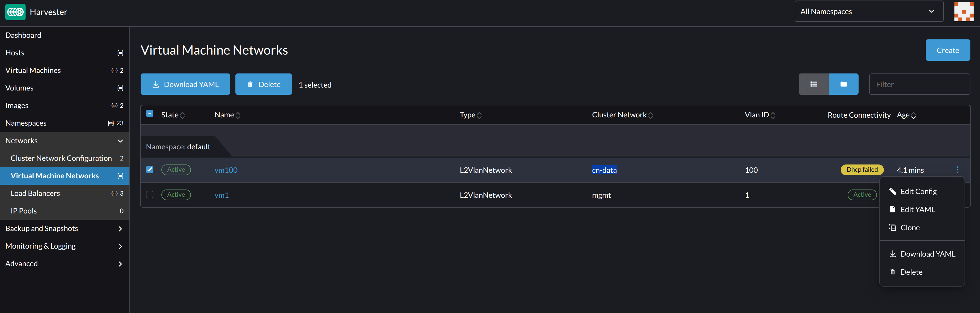Image resolution: width=980 pixels, height=313 pixels.
Task: Click the Harvester logo icon
Action: (x=15, y=11)
